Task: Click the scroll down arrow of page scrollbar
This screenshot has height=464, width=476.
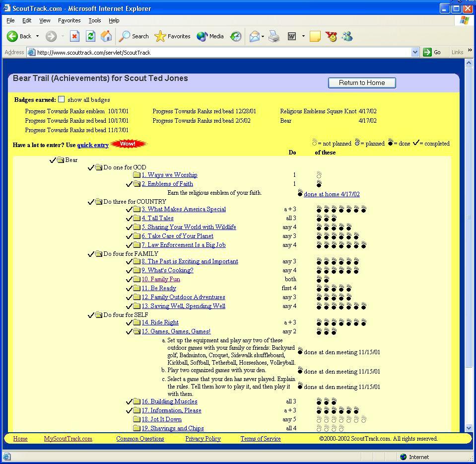Action: (469, 428)
